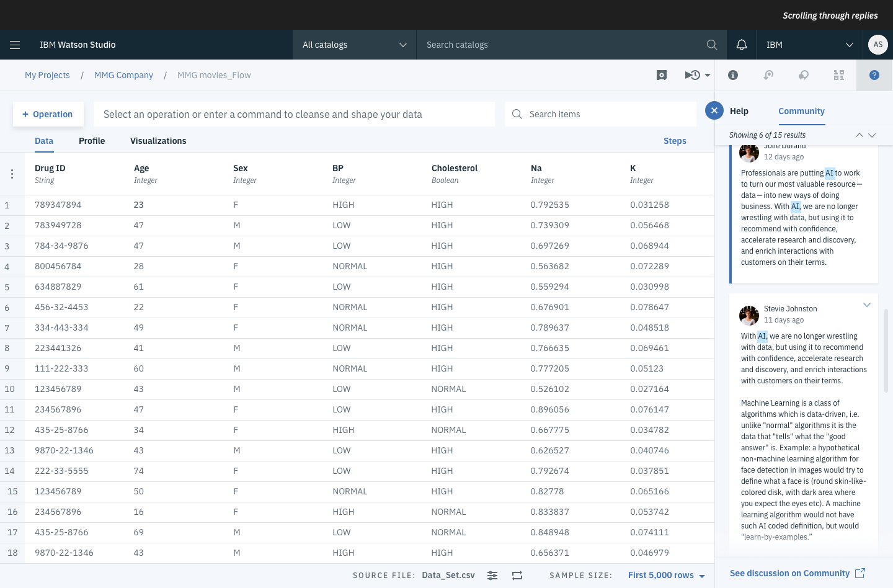Click the Search items input field
Screen dimensions: 893x588
608,114
